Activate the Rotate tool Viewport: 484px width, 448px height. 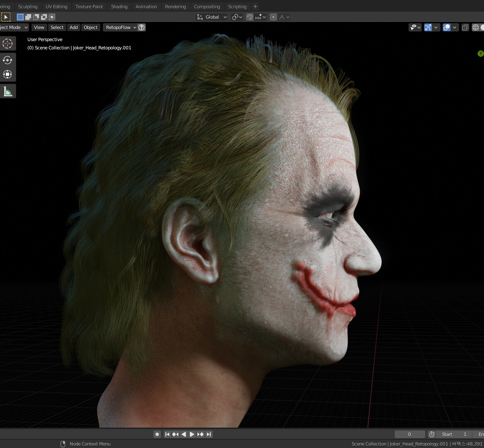click(7, 60)
